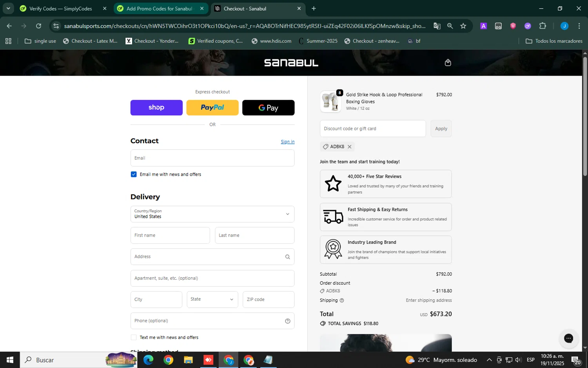The width and height of the screenshot is (588, 368).
Task: Click the Email input field
Action: point(212,158)
